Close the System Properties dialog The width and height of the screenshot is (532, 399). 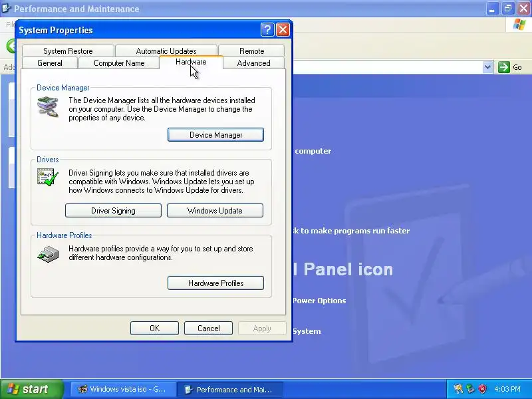283,30
